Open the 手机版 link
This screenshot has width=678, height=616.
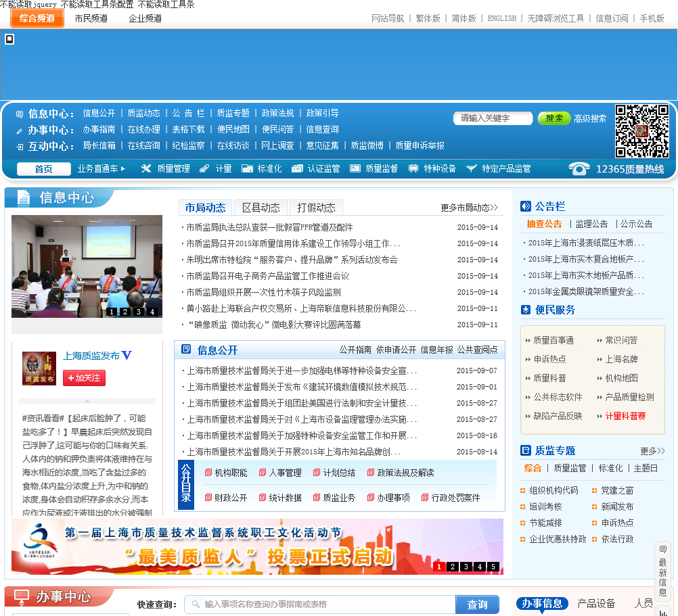coord(652,18)
